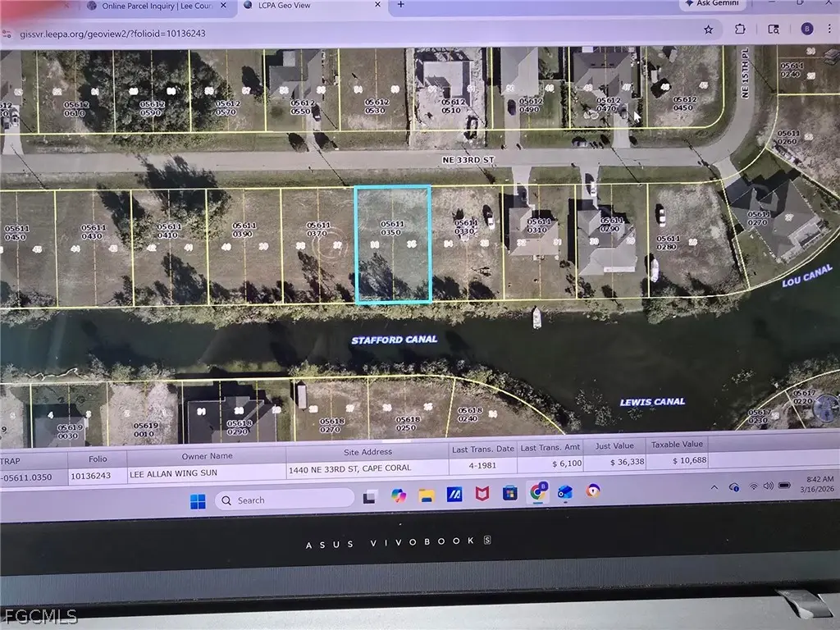Select the Google Lens search icon
This screenshot has width=840, height=630.
pos(774,30)
